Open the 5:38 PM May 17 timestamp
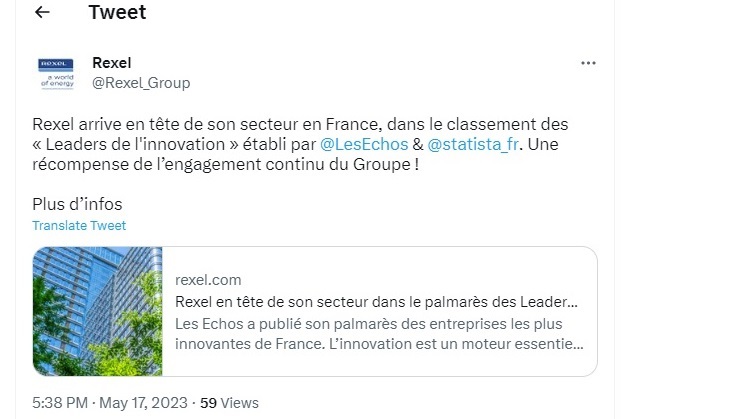Viewport: 736px width, 419px height. tap(110, 404)
